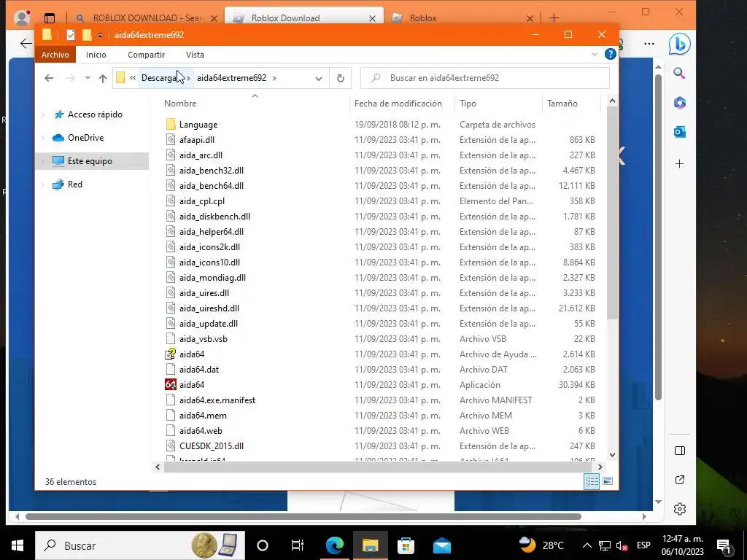The width and height of the screenshot is (747, 560).
Task: Click the Buscar en aida64extreme692 search box
Action: coord(485,78)
